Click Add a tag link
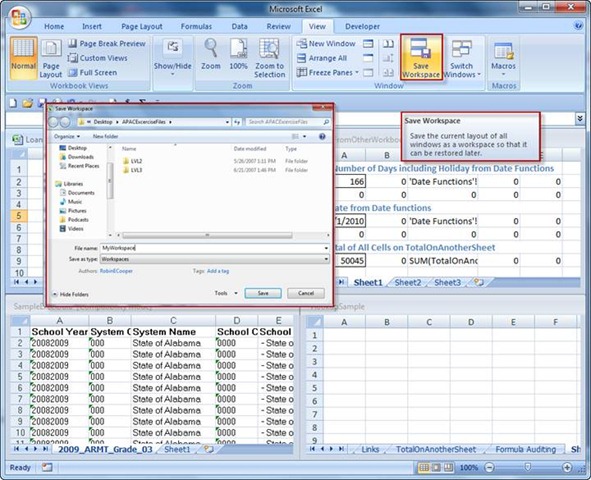The width and height of the screenshot is (591, 480). [x=218, y=271]
